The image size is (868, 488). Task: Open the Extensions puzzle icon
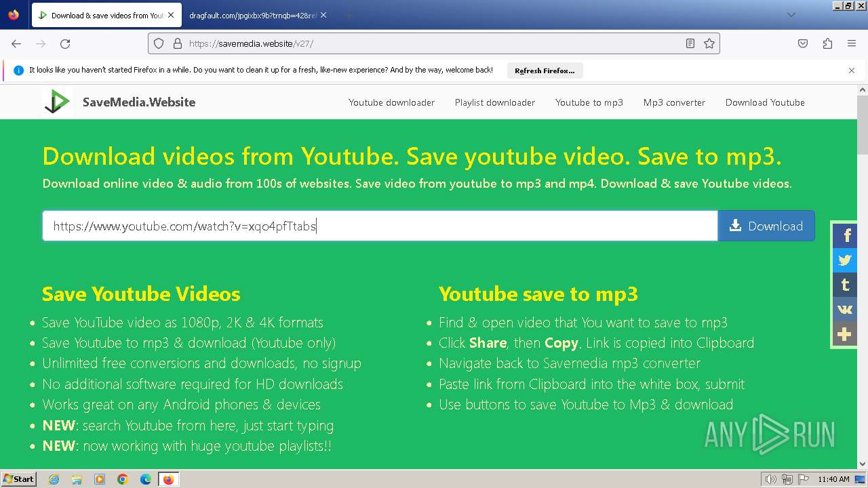827,43
